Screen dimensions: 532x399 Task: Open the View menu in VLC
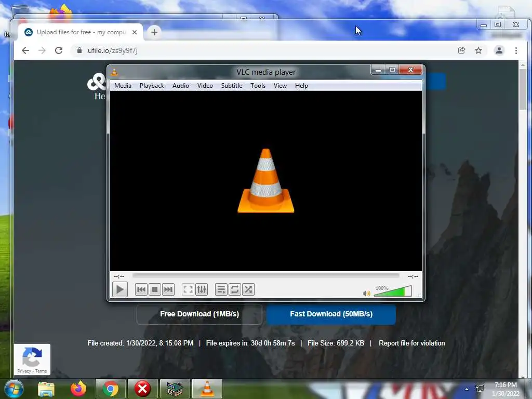[x=280, y=86]
